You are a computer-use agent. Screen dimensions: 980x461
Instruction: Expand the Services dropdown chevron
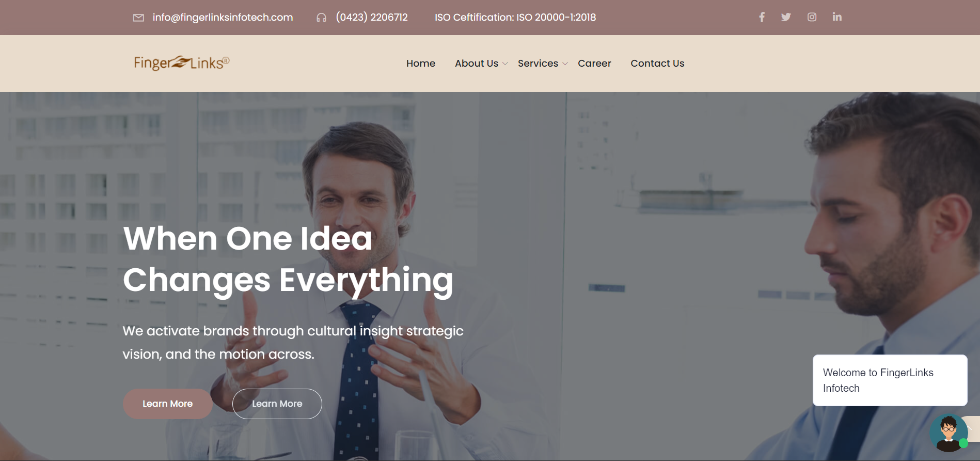[x=565, y=64]
